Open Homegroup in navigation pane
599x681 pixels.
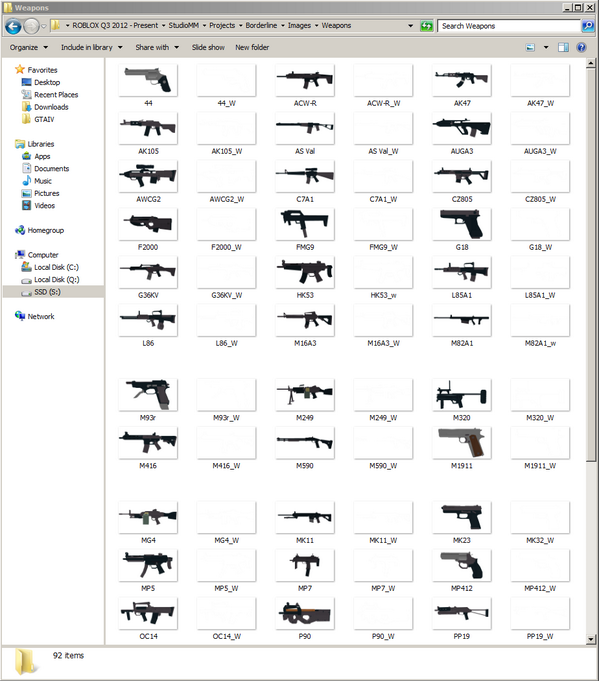point(40,230)
